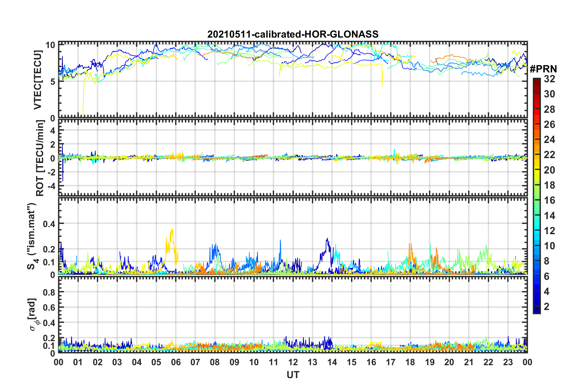Click colorbar tick label 28
Image resolution: width=586 pixels, height=392 pixels.
(x=549, y=109)
